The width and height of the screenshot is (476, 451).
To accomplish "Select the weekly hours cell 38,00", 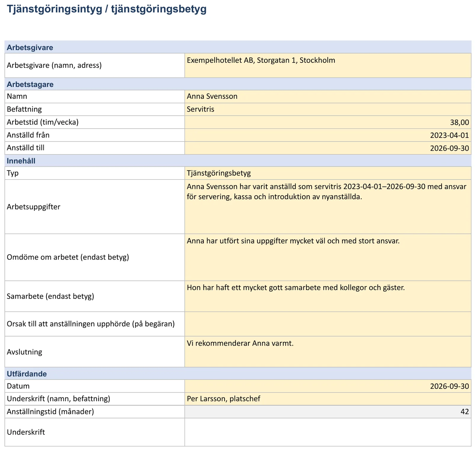I will [x=328, y=122].
